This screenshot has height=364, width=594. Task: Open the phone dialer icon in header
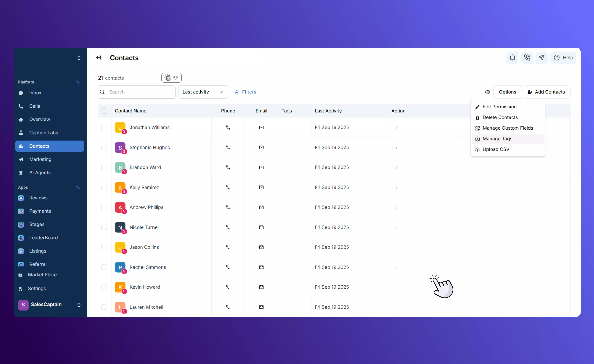coord(527,58)
